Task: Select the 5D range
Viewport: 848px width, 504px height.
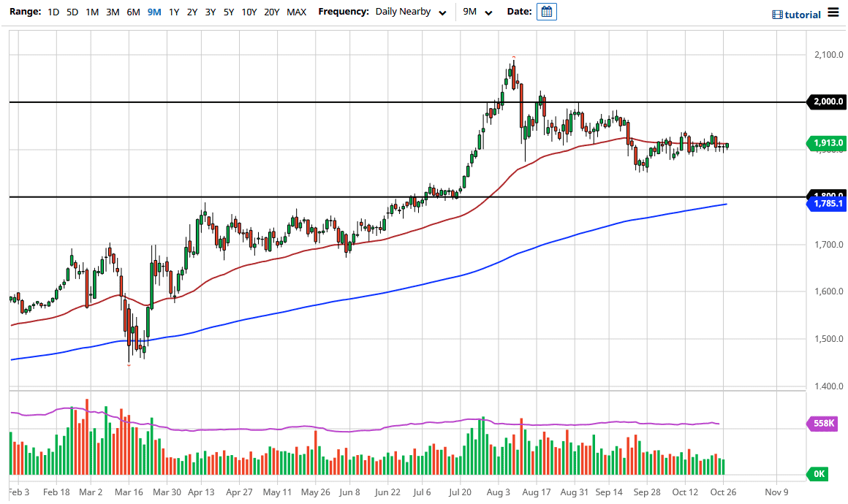Action: 72,12
